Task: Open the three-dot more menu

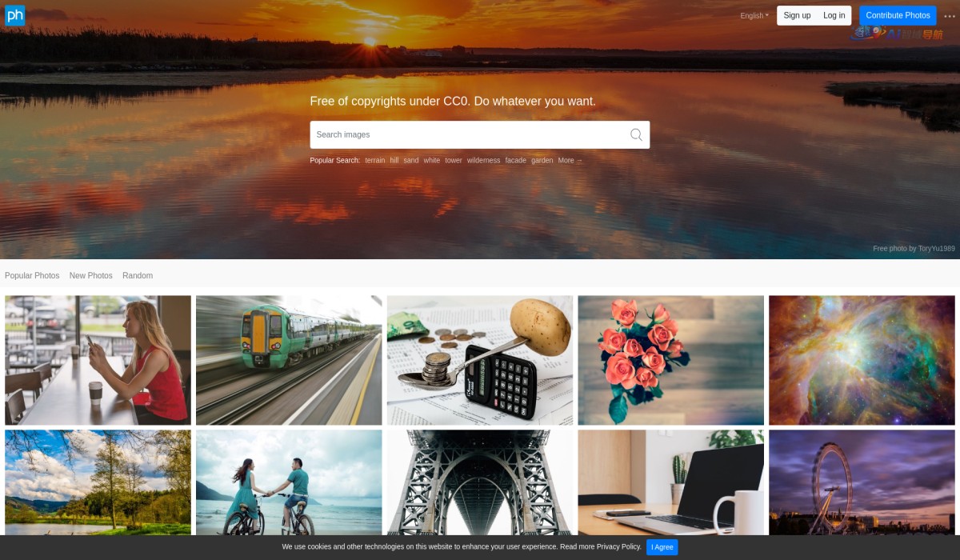Action: tap(950, 16)
